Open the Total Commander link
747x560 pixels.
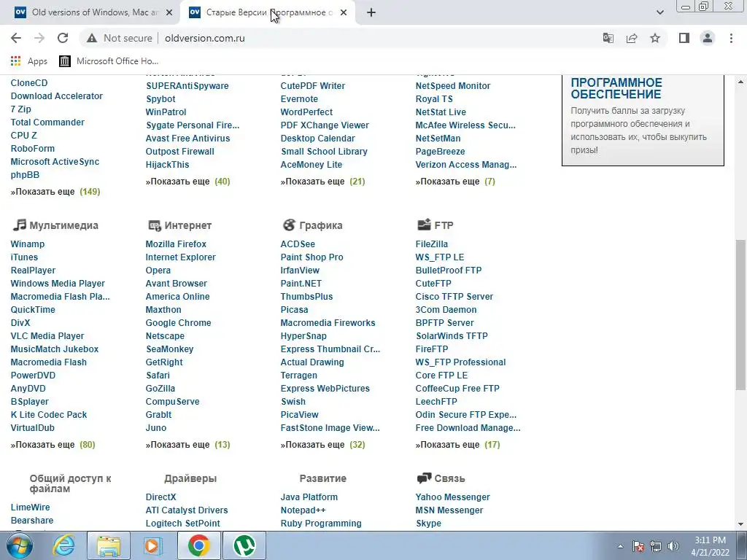tap(47, 122)
